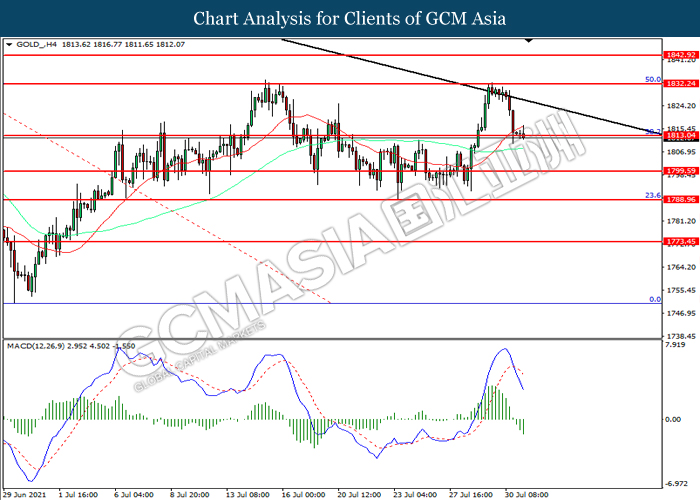Click the GOLD_,H4 symbol title text
The image size is (700, 500).
(39, 45)
